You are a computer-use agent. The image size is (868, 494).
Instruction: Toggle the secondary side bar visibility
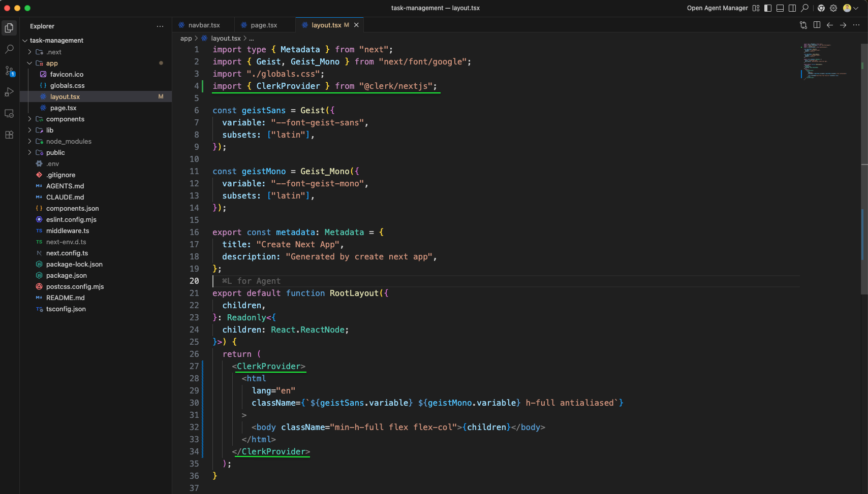tap(792, 8)
